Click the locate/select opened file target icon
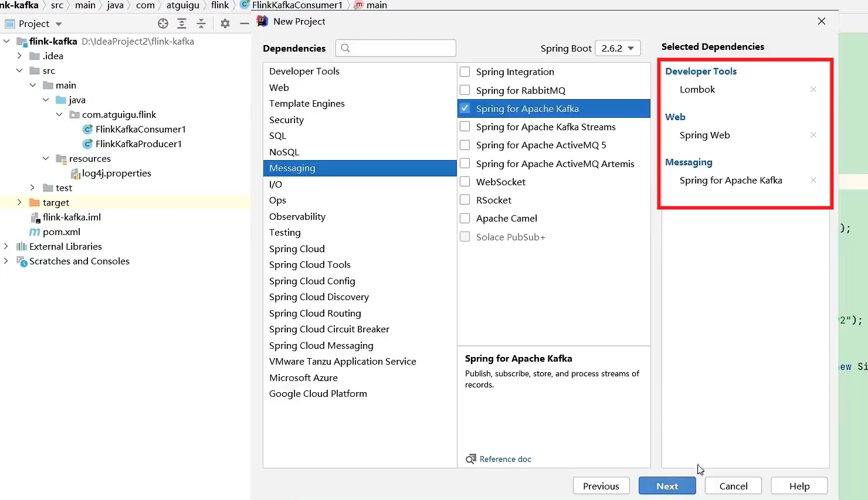 click(x=163, y=23)
